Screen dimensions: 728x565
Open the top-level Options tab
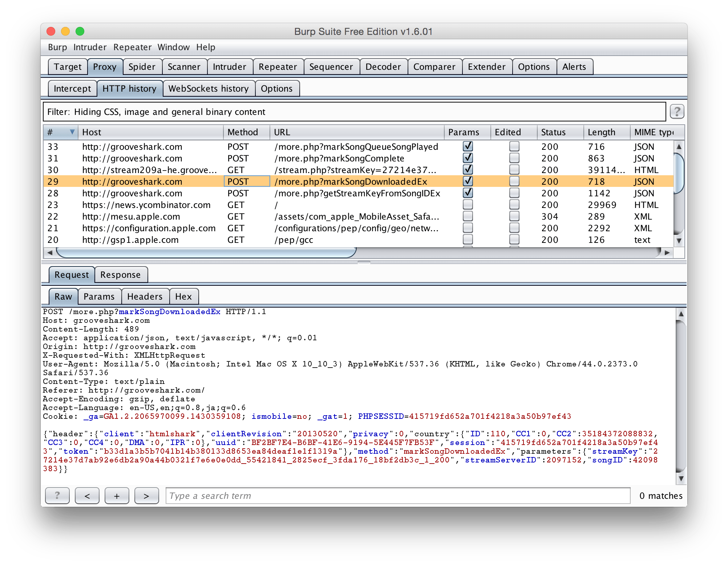(x=534, y=67)
